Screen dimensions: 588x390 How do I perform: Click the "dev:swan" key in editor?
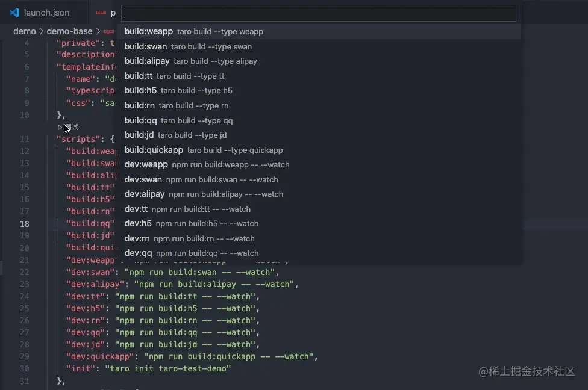[90, 273]
